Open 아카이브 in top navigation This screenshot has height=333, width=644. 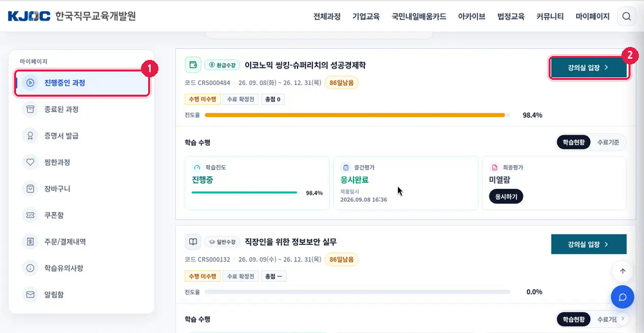pos(472,17)
